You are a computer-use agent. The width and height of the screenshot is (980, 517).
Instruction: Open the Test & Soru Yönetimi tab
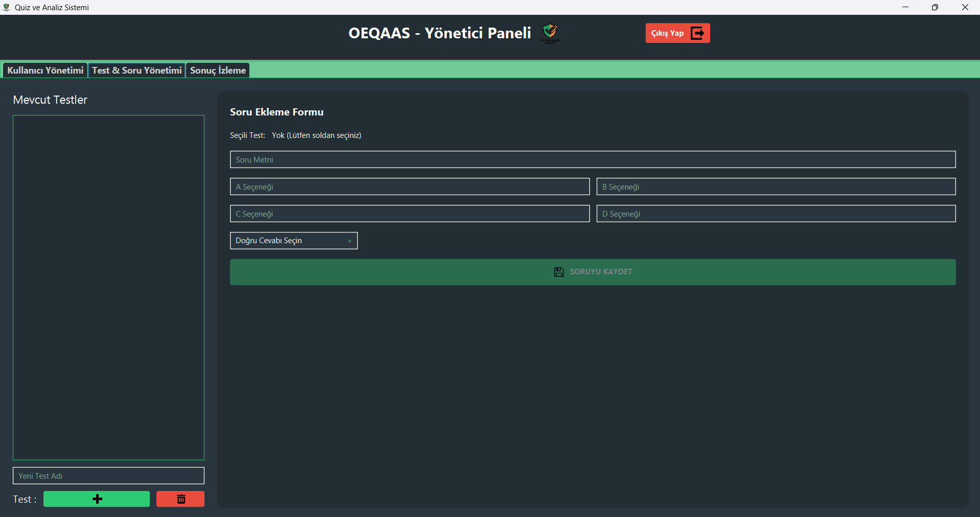[x=137, y=70]
